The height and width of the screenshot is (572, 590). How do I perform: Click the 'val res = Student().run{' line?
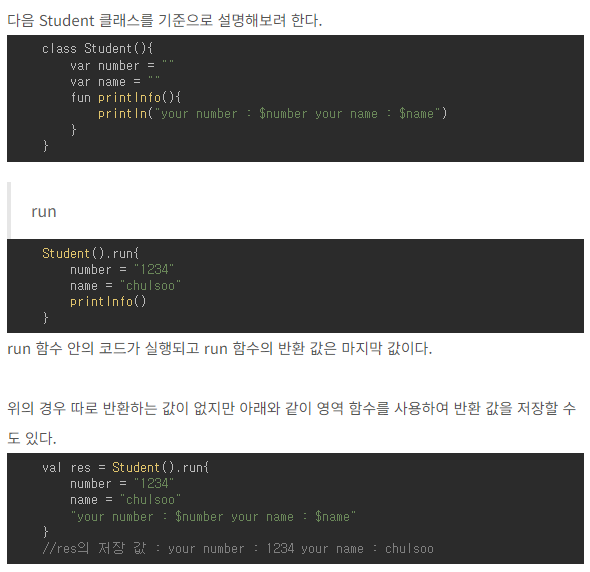click(x=126, y=467)
